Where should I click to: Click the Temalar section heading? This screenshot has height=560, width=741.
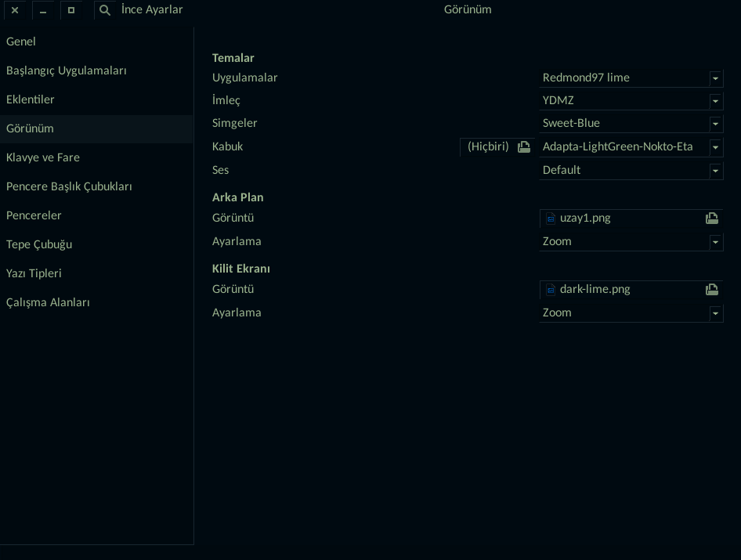(x=233, y=58)
